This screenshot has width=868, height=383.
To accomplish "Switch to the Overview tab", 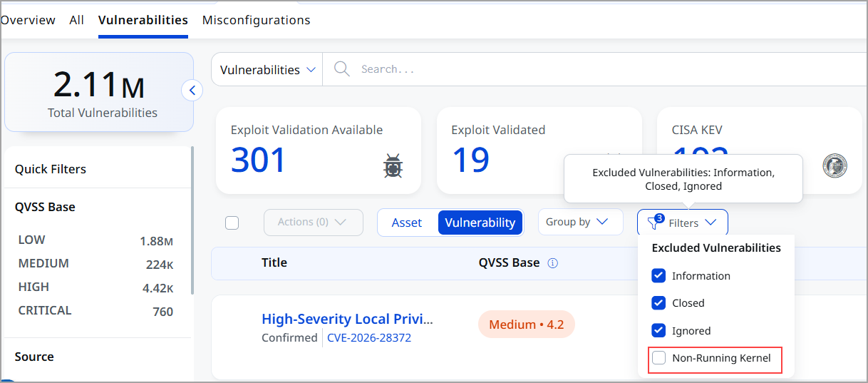I will click(28, 20).
